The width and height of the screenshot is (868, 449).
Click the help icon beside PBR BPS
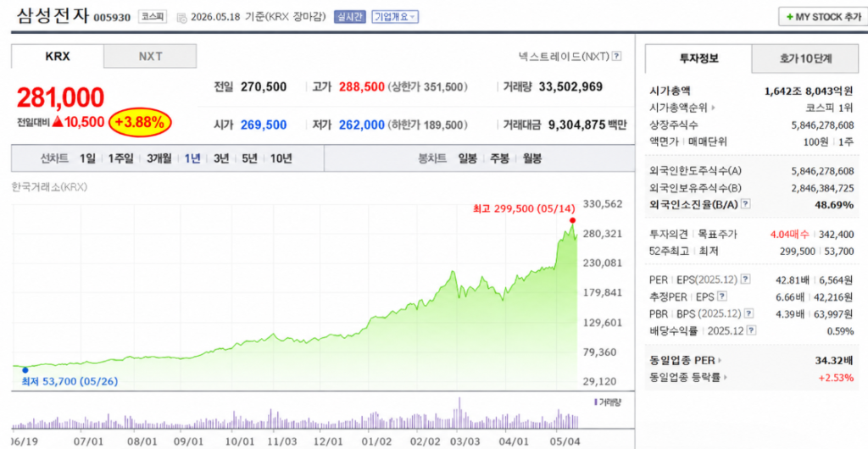[749, 313]
